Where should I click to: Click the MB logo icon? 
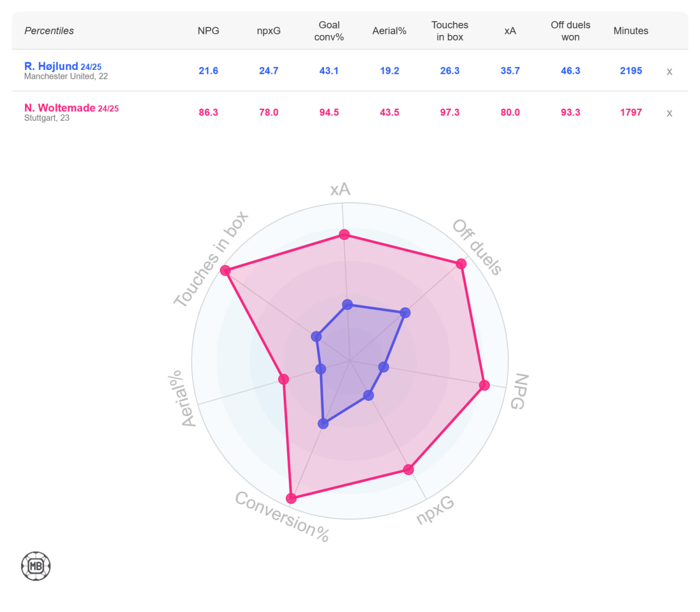[x=36, y=566]
